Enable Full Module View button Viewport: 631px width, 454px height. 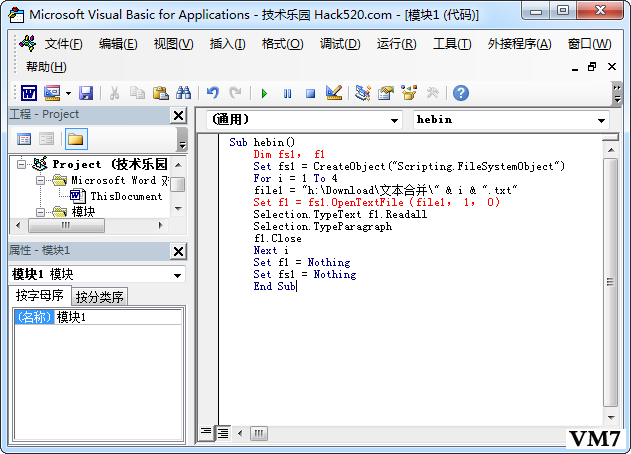click(x=223, y=433)
